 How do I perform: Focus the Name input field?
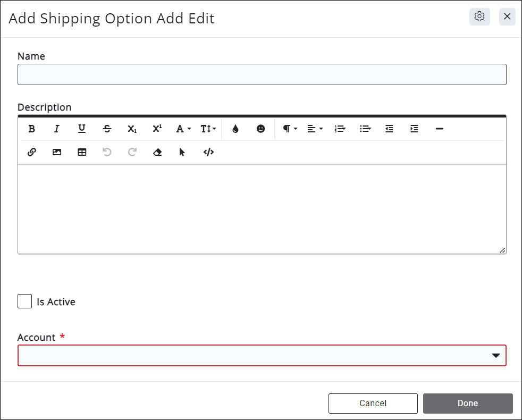tap(262, 74)
